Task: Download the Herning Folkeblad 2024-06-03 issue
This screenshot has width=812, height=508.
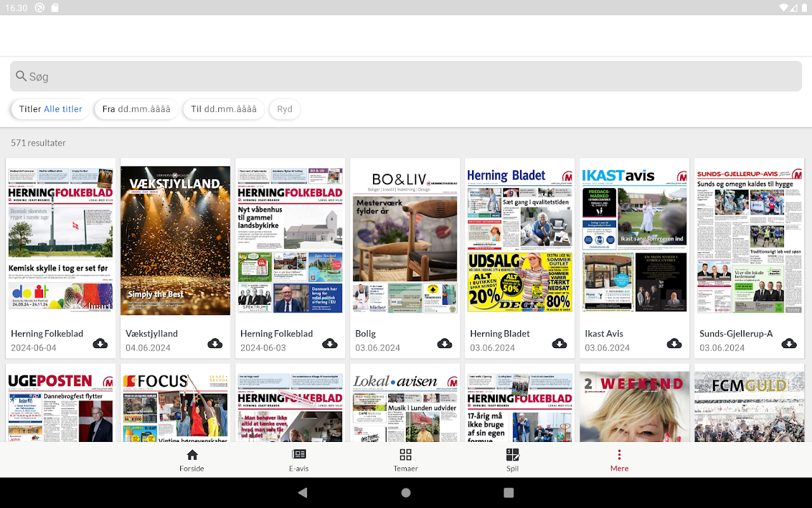Action: pos(330,344)
